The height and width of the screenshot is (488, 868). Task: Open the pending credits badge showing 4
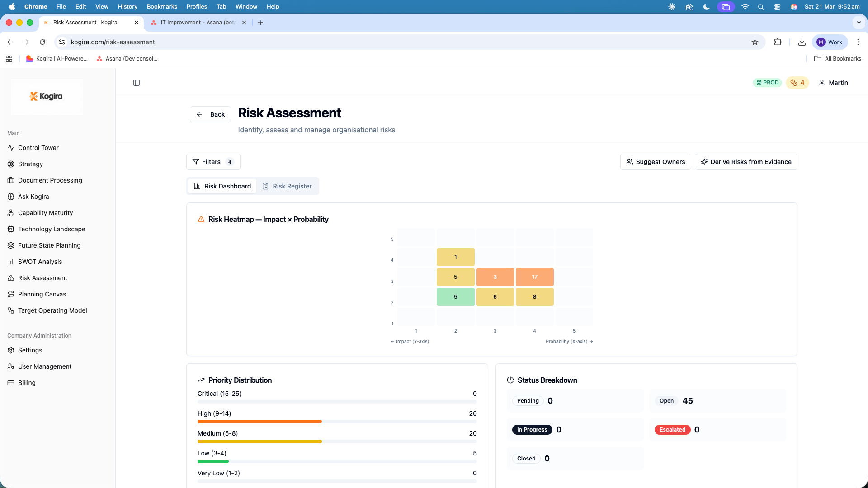pos(797,83)
